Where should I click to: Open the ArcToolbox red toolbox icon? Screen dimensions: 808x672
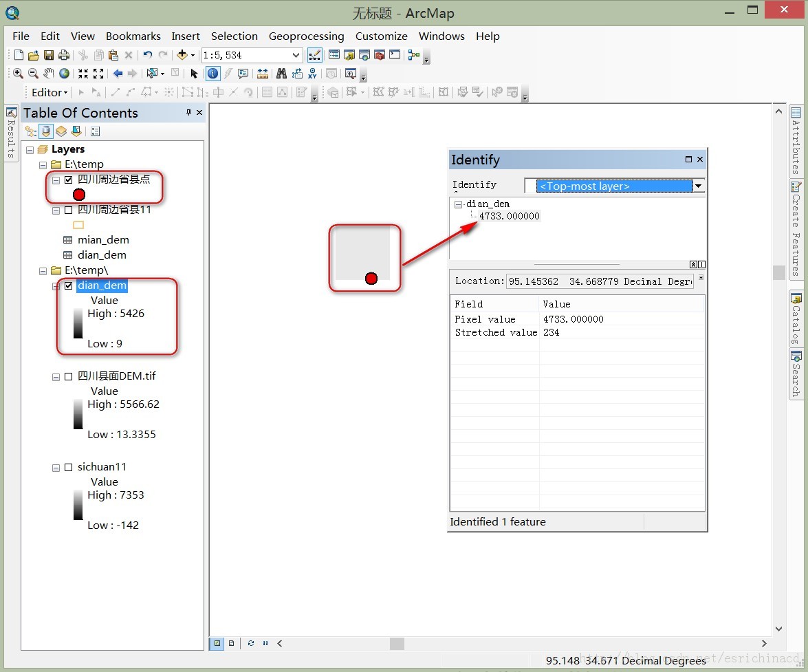[380, 54]
